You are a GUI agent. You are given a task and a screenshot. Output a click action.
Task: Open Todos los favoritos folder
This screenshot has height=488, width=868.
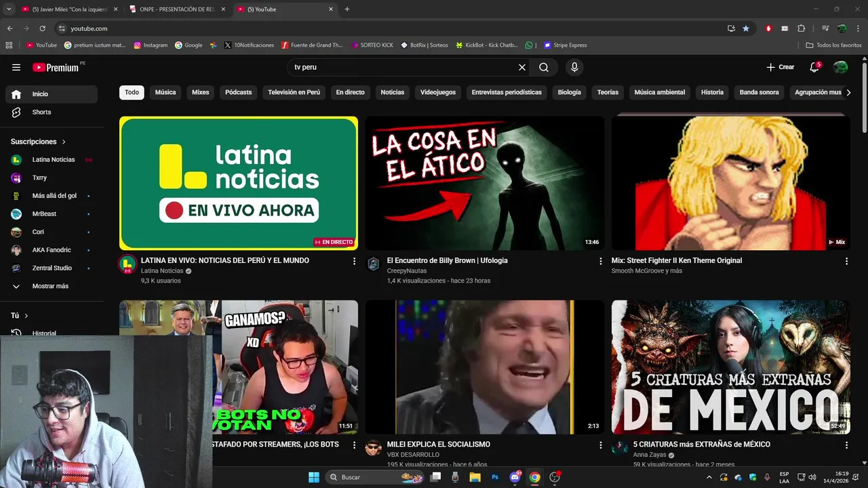833,45
